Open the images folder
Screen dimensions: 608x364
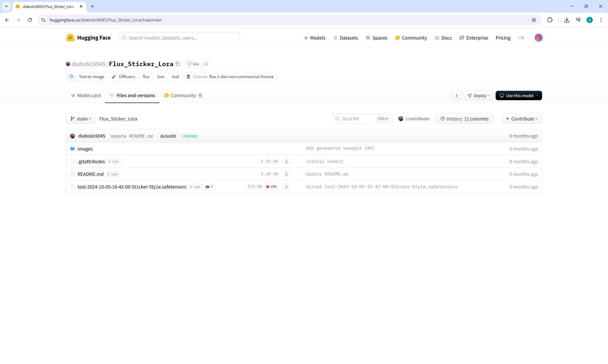[x=85, y=149]
